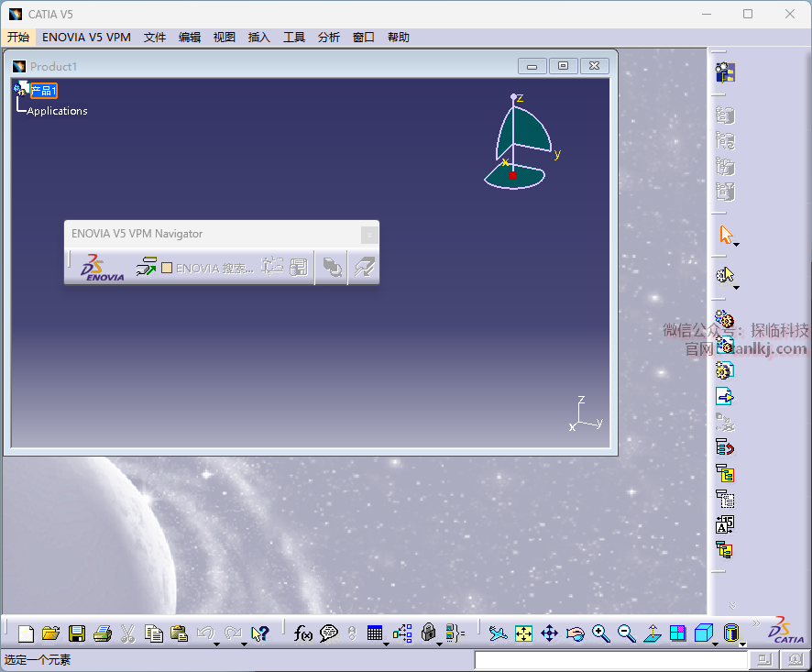Close the ENOVIA V5 VPM Navigator toolbar
Viewport: 812px width, 672px height.
click(x=368, y=235)
